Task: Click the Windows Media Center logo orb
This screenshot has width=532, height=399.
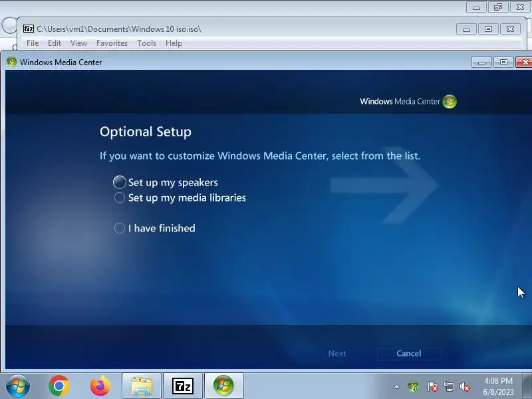Action: point(450,102)
